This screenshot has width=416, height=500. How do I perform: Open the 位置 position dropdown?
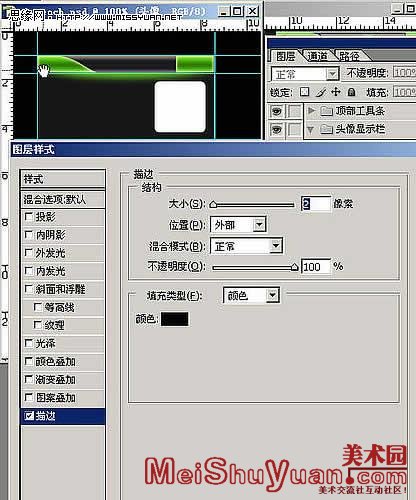pyautogui.click(x=259, y=225)
